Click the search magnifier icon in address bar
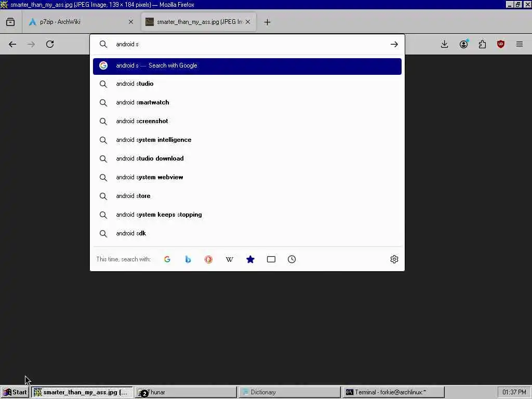The width and height of the screenshot is (532, 399). click(103, 44)
